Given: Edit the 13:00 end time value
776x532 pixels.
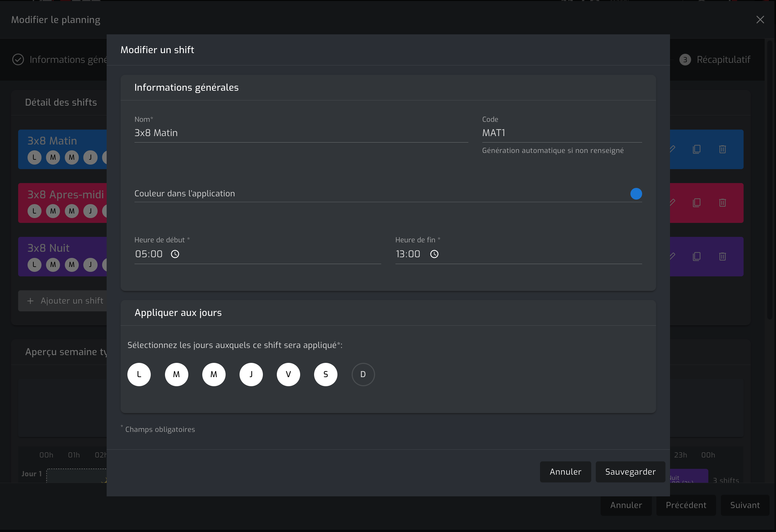Looking at the screenshot, I should [x=408, y=254].
